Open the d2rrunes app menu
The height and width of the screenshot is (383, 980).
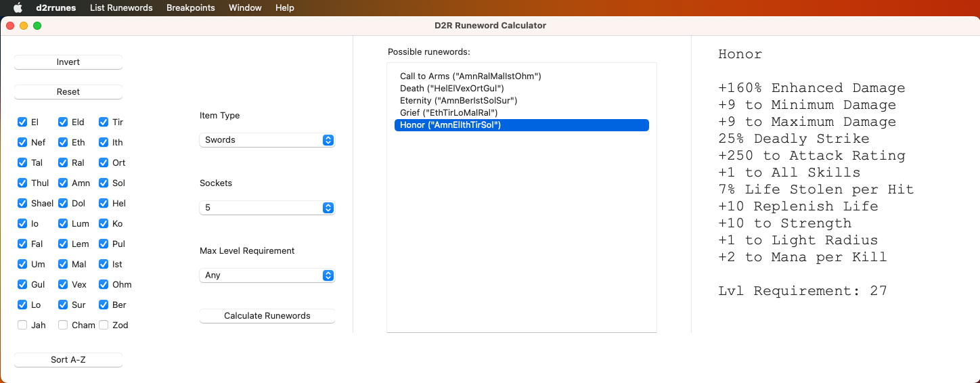click(x=56, y=7)
